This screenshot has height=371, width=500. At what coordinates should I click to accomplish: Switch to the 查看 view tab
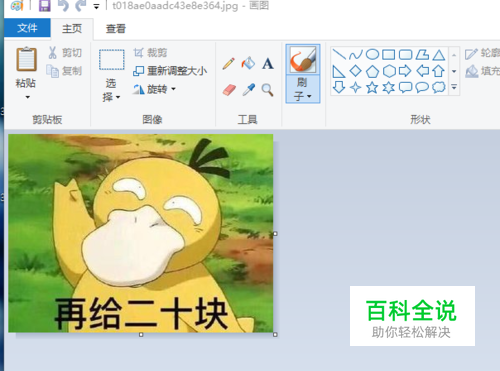click(x=116, y=29)
